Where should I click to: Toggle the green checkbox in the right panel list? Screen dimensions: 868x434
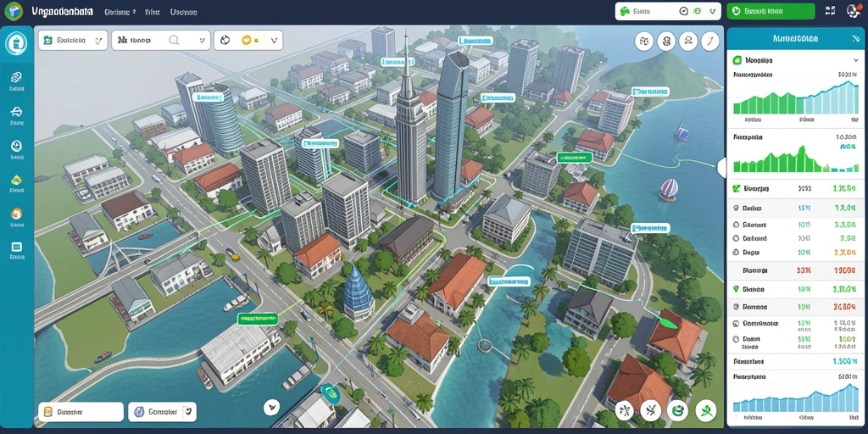[x=737, y=189]
